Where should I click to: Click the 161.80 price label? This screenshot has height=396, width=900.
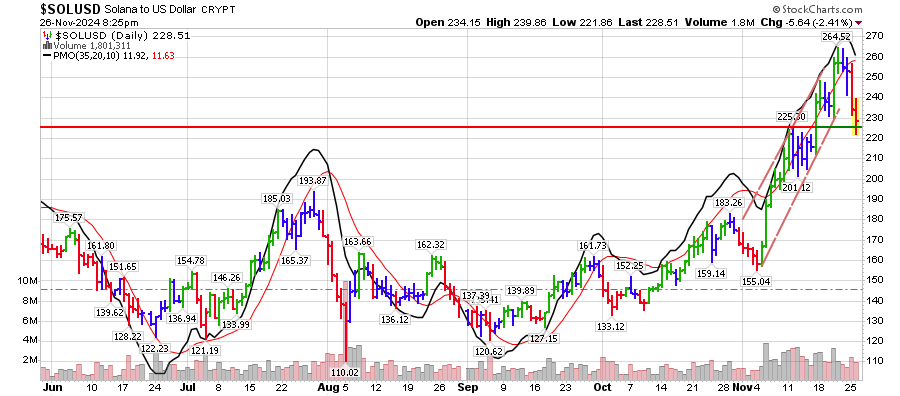click(102, 245)
